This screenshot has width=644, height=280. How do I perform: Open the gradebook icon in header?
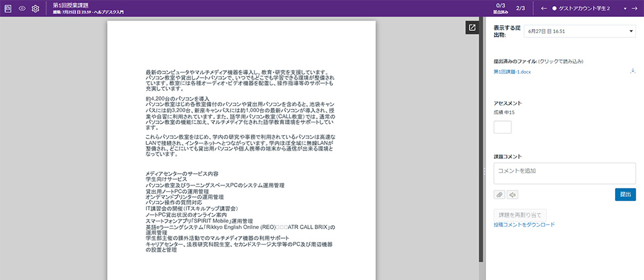[8, 8]
